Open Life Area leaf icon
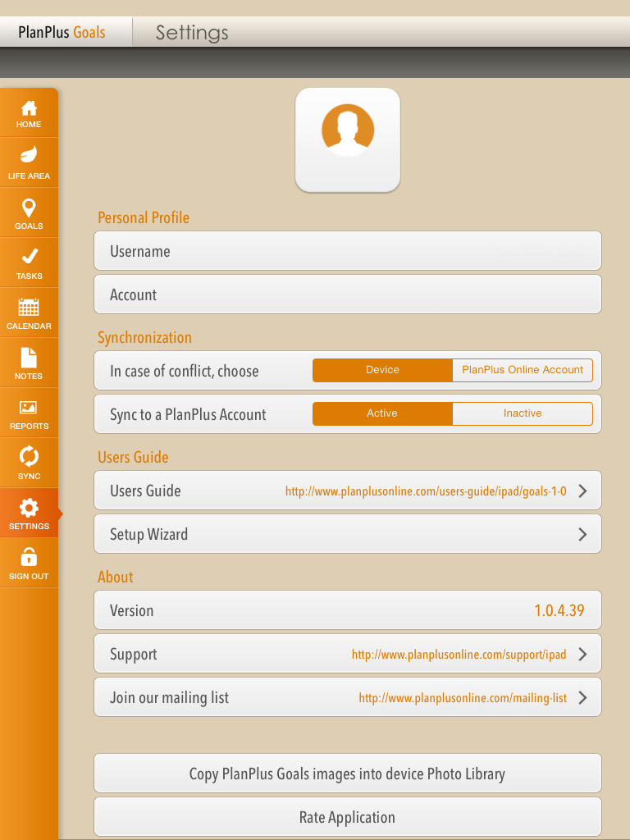The height and width of the screenshot is (840, 630). coord(29,155)
